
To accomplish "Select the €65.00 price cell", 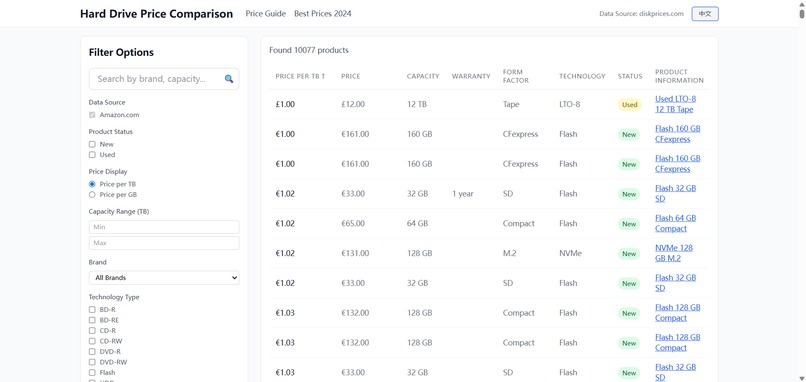I will 353,224.
